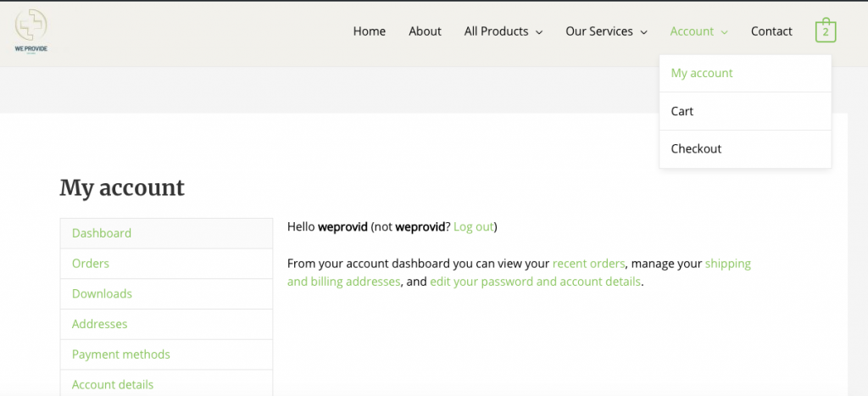Follow the recent orders link
Image resolution: width=868 pixels, height=396 pixels.
588,264
